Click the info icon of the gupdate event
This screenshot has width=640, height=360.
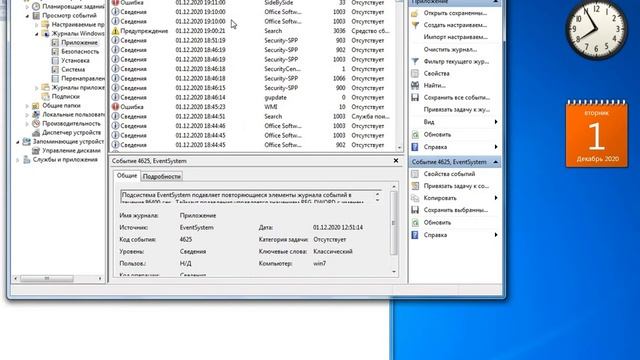[x=116, y=97]
